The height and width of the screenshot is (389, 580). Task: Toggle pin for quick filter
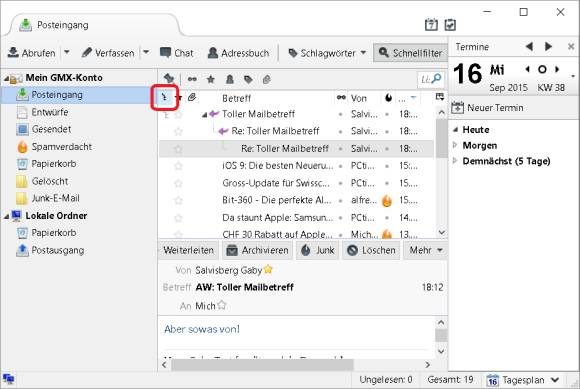tap(169, 78)
